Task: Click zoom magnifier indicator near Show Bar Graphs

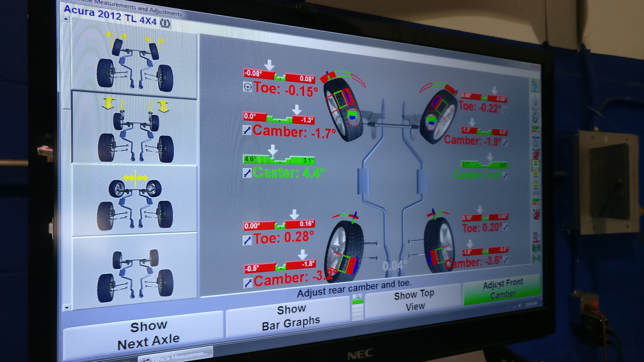Action: (x=358, y=297)
